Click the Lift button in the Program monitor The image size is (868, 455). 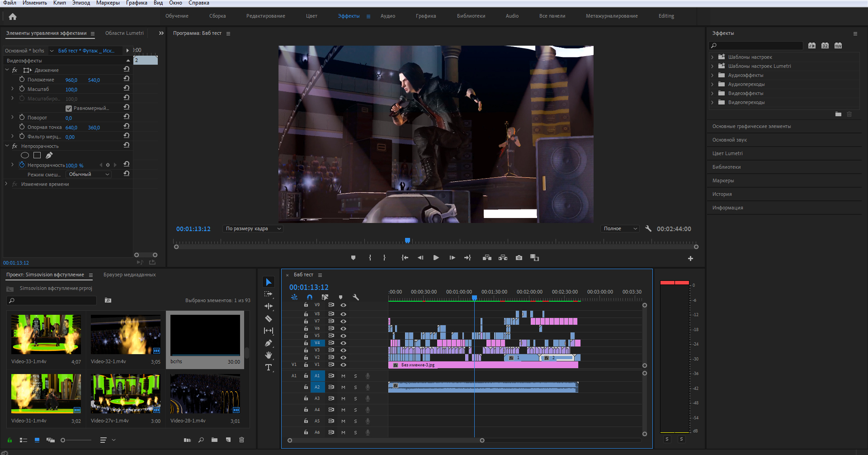[487, 258]
